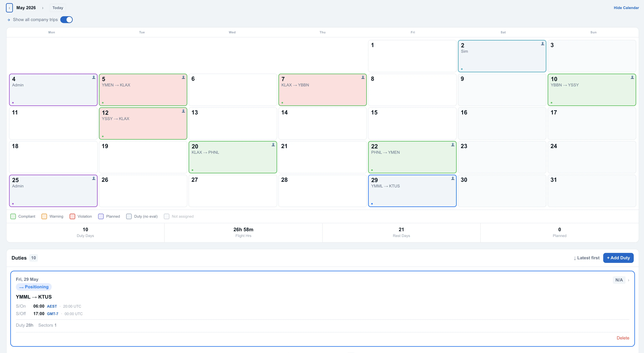Click the 10 Duty Days stat
The height and width of the screenshot is (353, 644).
[x=85, y=232]
